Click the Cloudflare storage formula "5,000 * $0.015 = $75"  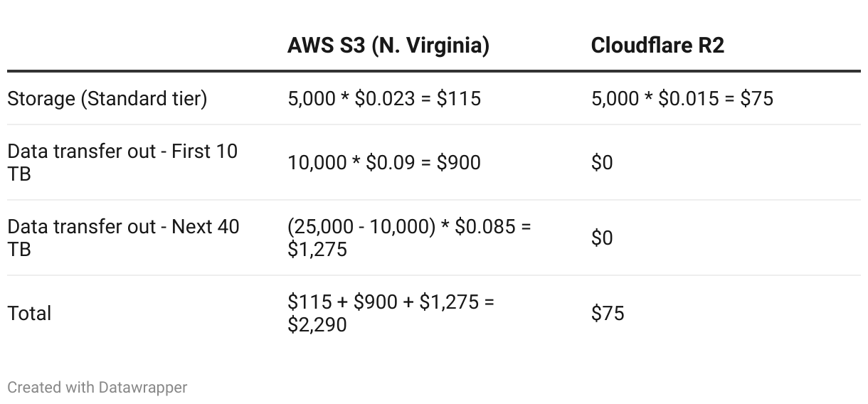(x=682, y=98)
